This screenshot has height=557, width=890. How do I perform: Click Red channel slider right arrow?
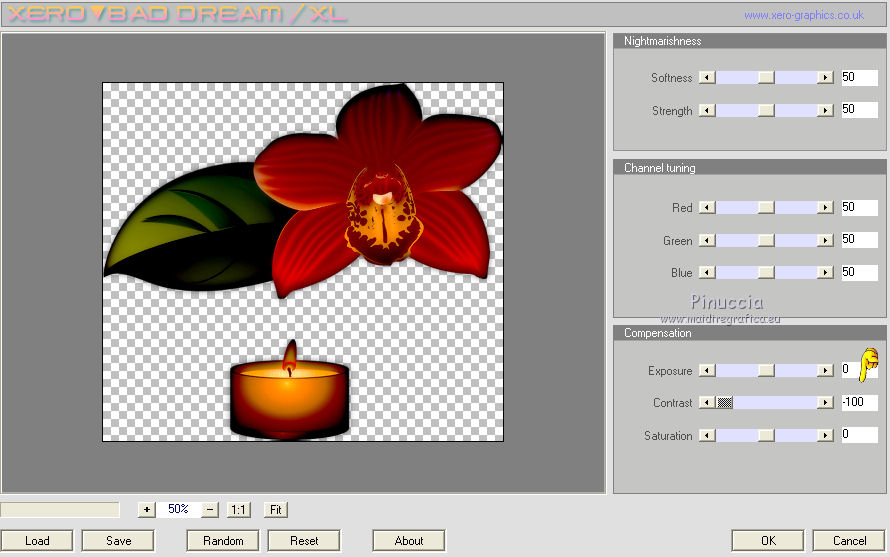825,208
